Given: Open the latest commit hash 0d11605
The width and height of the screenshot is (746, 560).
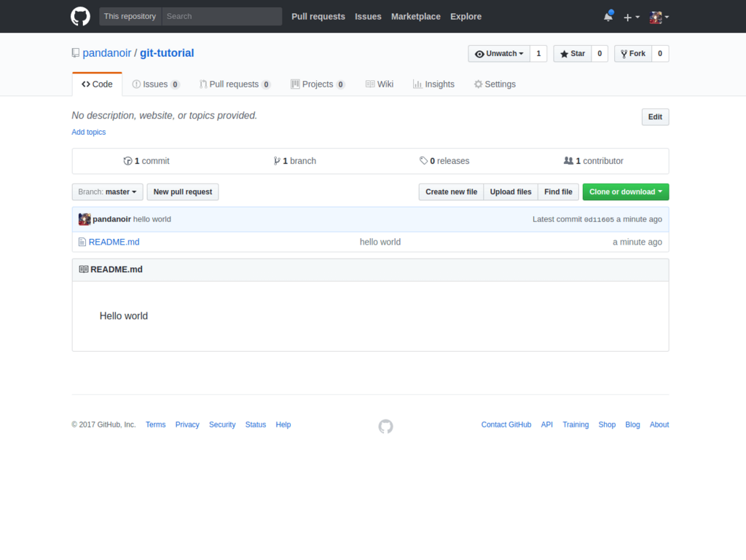Looking at the screenshot, I should click(599, 220).
